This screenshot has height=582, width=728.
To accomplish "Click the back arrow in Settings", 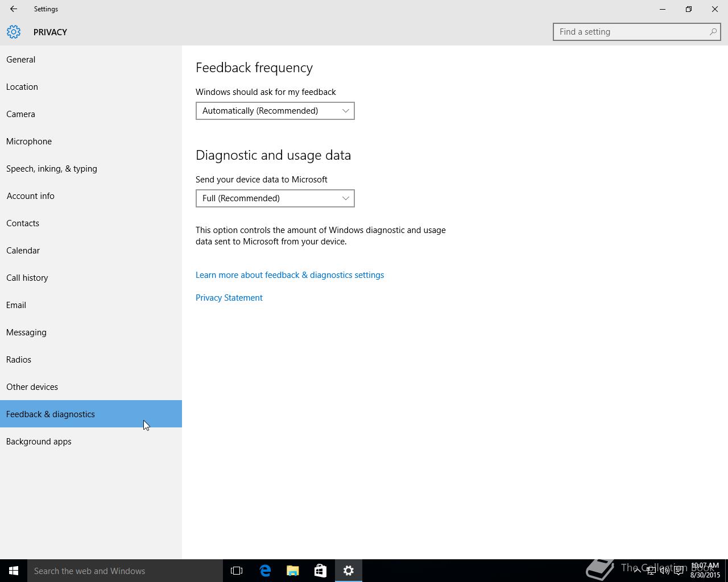I will click(14, 9).
